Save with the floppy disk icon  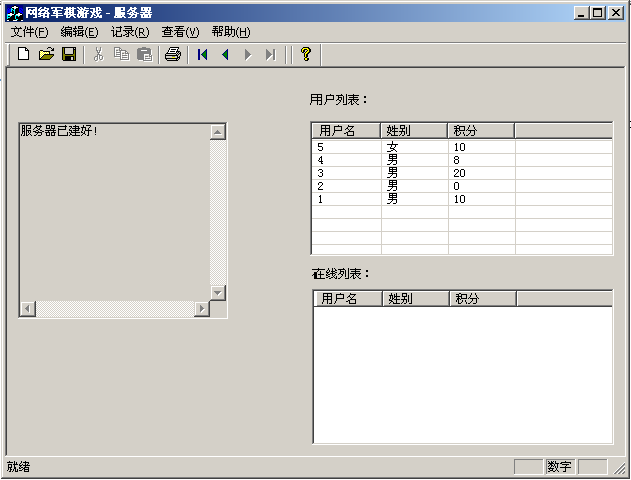point(69,54)
